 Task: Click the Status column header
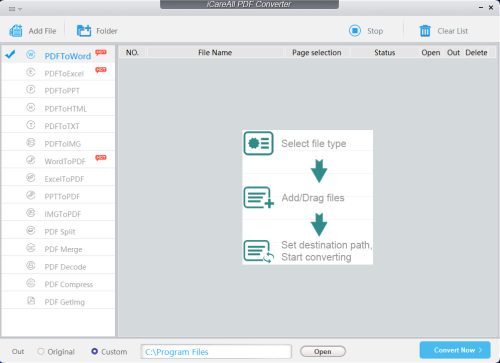pos(385,52)
